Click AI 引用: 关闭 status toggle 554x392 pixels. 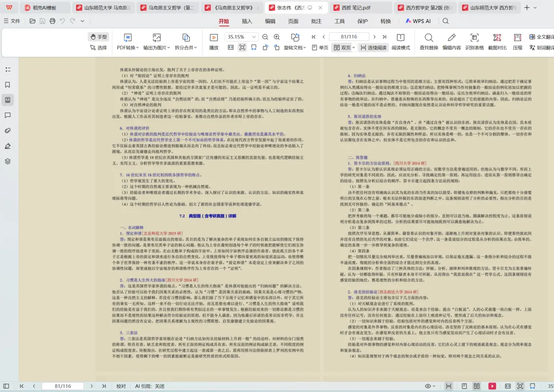(x=149, y=386)
